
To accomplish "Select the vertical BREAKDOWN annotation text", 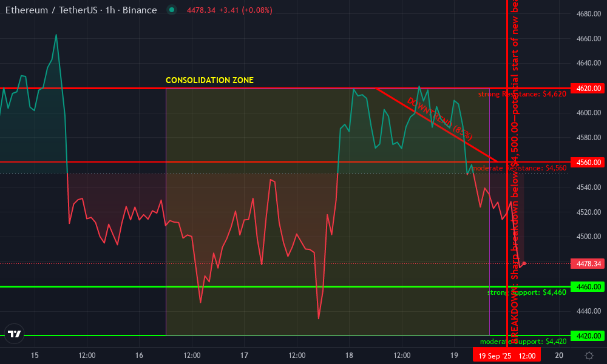I will click(x=515, y=172).
